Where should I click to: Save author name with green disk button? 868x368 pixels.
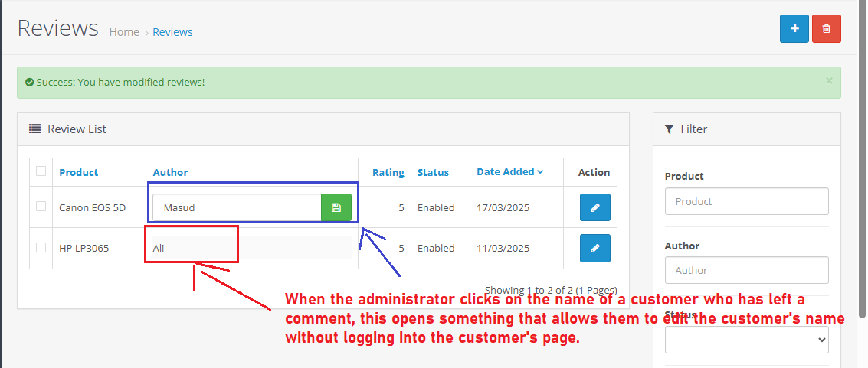(x=336, y=207)
